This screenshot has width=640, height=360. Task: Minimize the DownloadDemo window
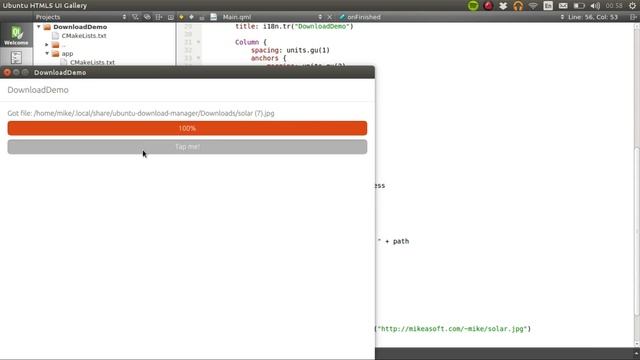click(16, 72)
